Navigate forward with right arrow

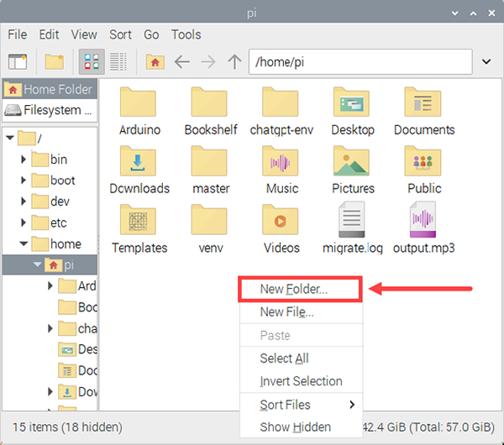(208, 61)
